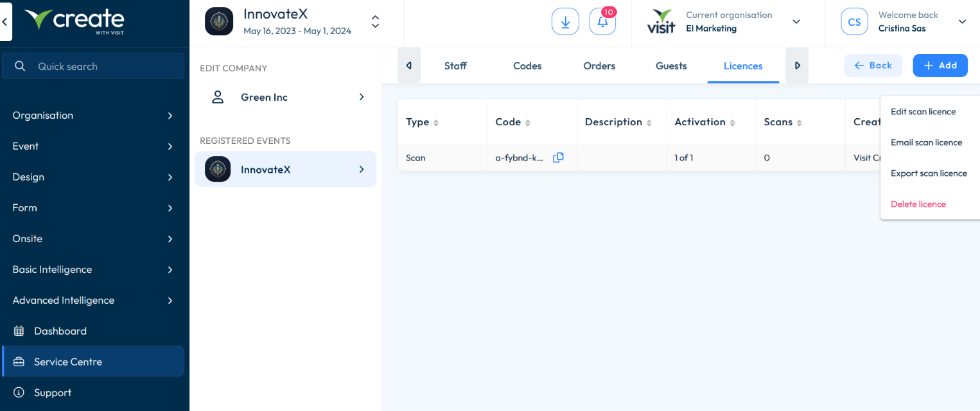The image size is (980, 411).
Task: Sort table by Type column
Action: tap(437, 123)
